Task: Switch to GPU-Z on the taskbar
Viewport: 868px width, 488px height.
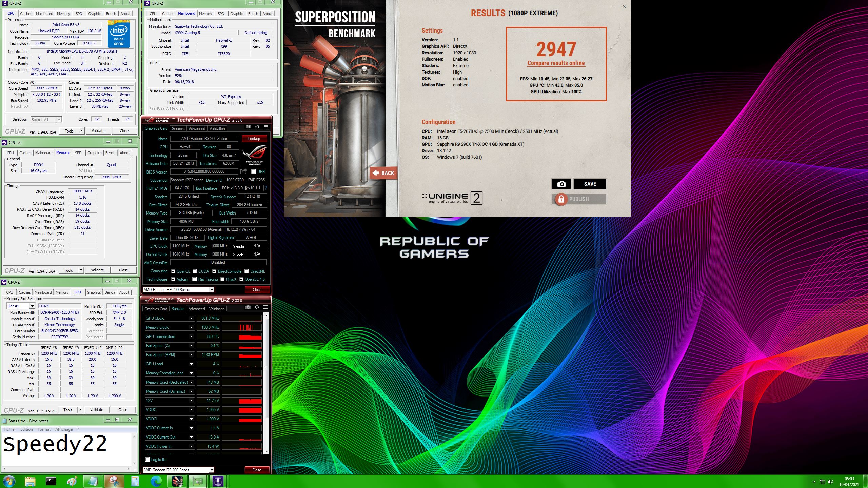Action: [x=198, y=481]
